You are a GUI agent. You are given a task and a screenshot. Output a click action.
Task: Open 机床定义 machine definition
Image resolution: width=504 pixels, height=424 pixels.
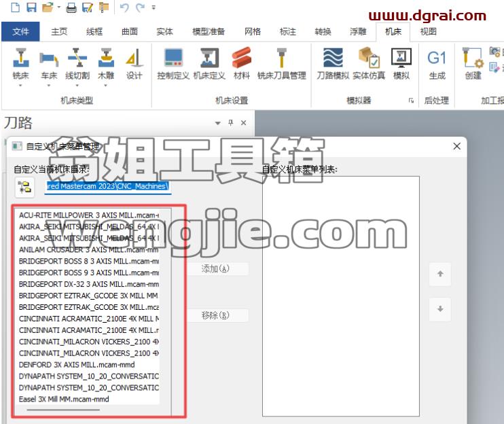pos(209,64)
